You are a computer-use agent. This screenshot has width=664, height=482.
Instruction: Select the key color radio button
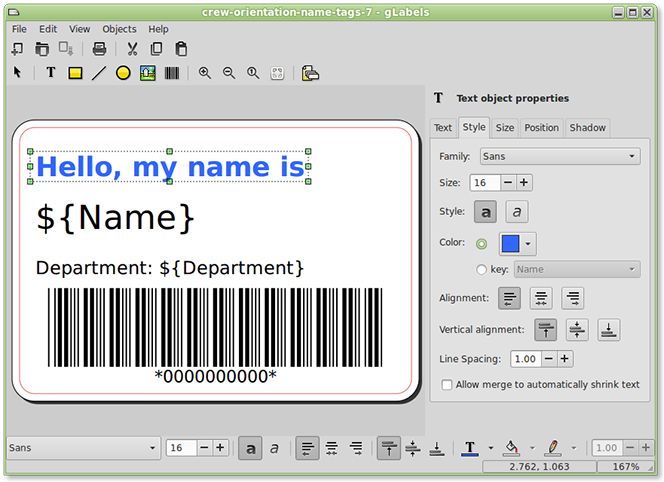point(481,269)
